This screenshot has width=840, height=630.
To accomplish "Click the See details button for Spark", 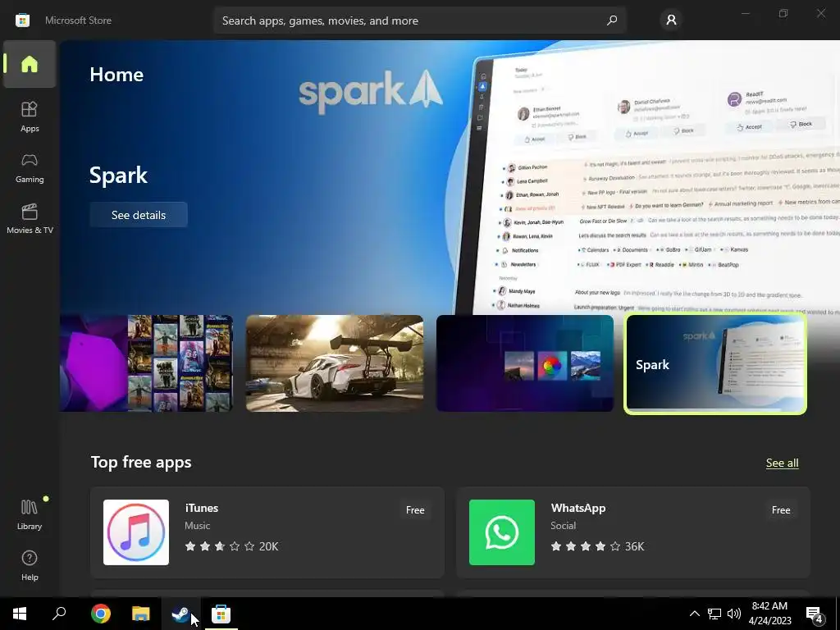I will coord(138,215).
